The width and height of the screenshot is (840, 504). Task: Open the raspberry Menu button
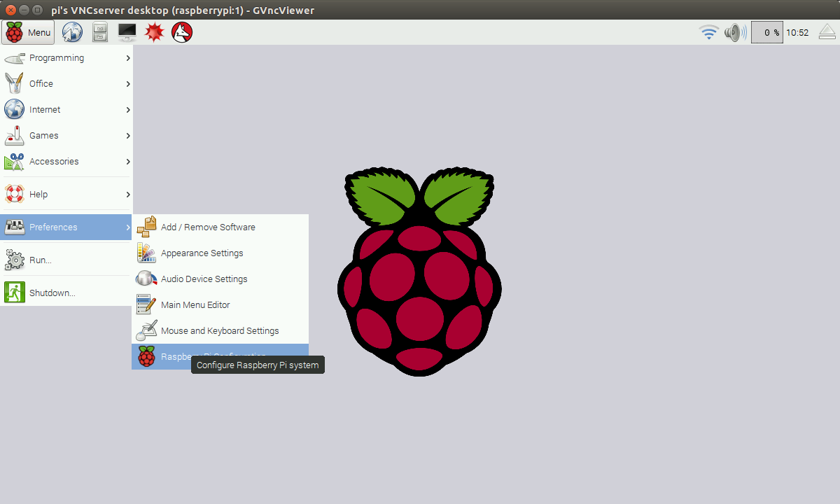(28, 32)
